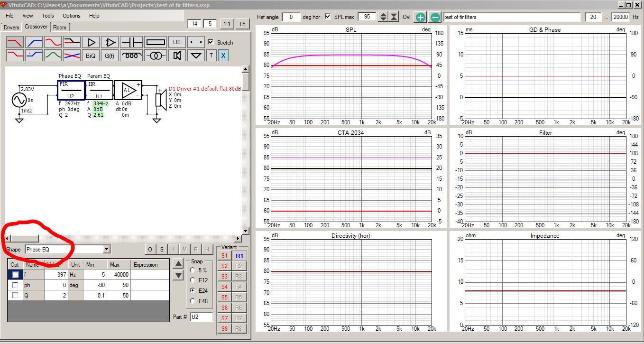Select the E12 snap radio button

point(193,280)
